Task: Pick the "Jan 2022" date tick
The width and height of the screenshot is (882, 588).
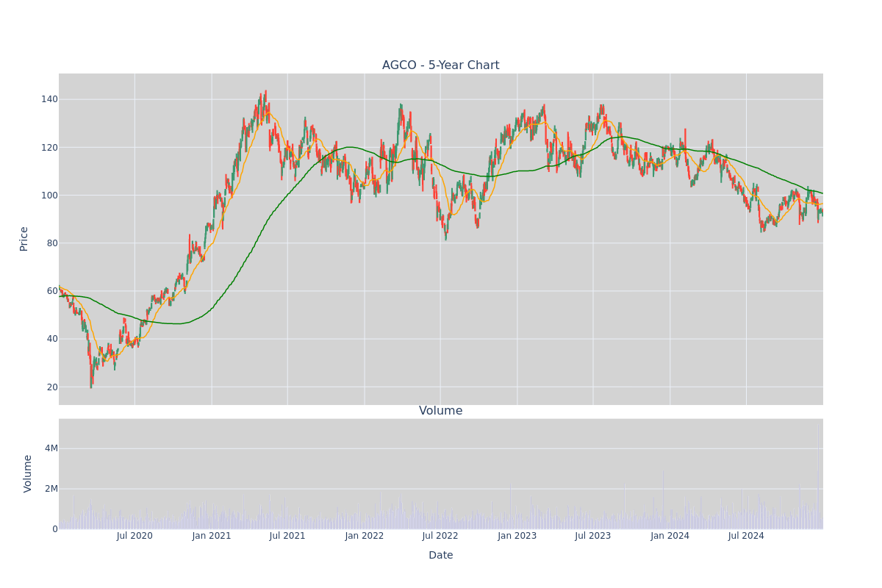Action: (365, 536)
